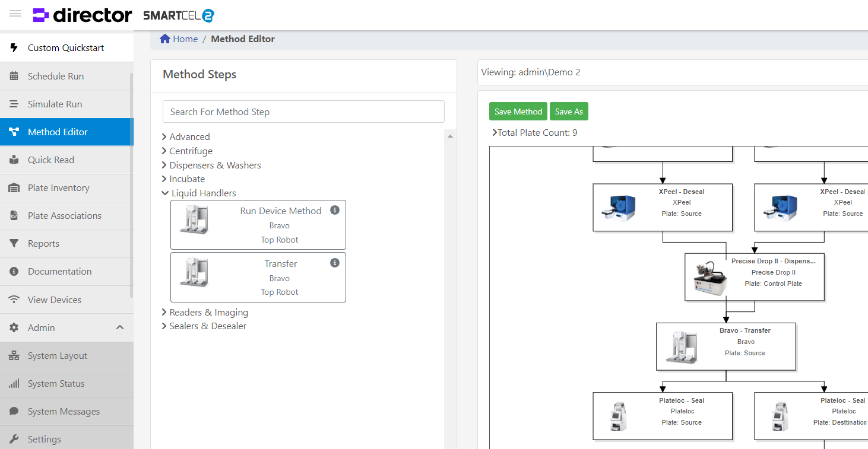
Task: Click the Plate Inventory warehouse icon
Action: click(14, 188)
